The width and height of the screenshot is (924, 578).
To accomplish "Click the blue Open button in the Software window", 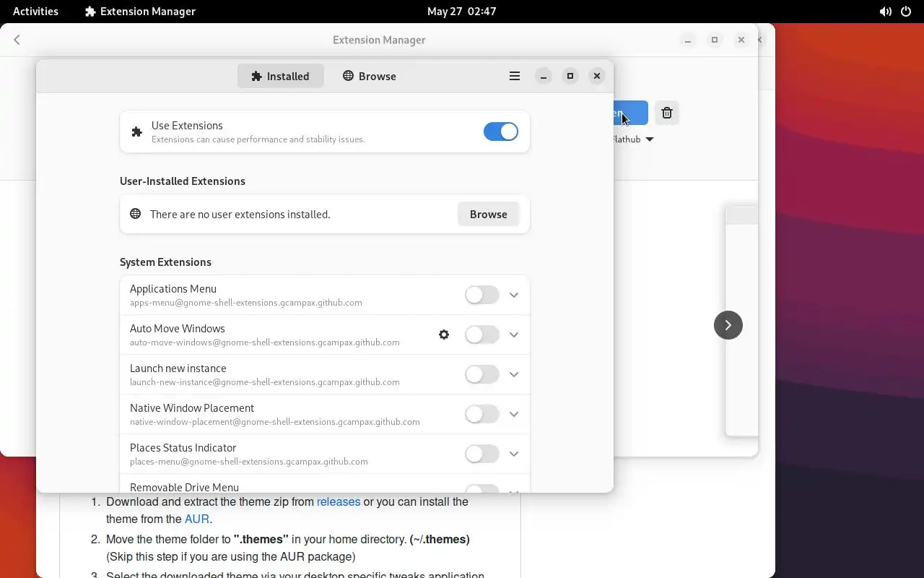I will tap(631, 113).
